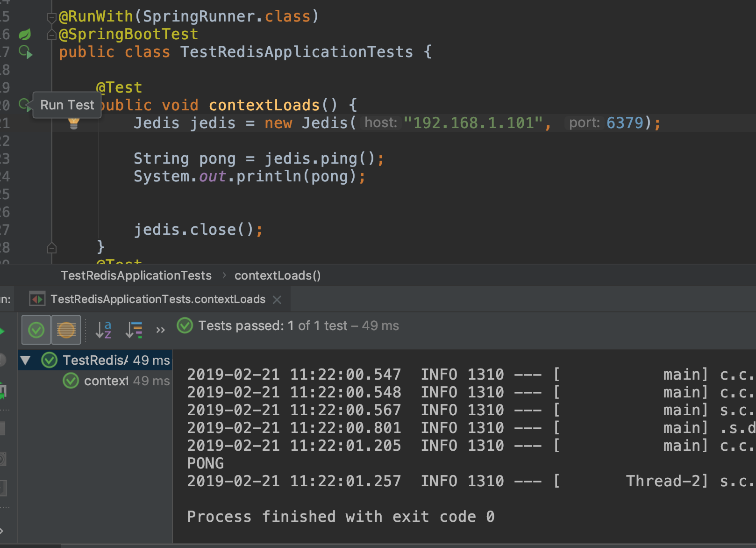
Task: Click the port number 6379 in the code
Action: (625, 123)
